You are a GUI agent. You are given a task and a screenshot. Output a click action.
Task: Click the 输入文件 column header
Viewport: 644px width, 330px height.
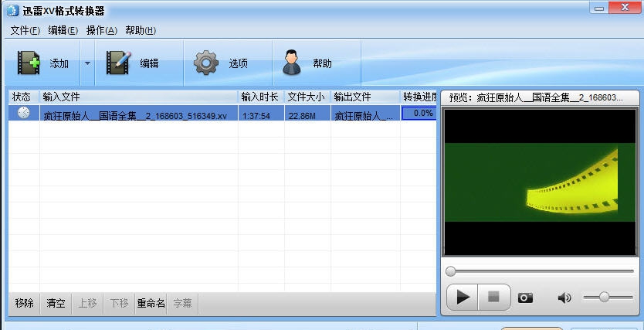[139, 97]
